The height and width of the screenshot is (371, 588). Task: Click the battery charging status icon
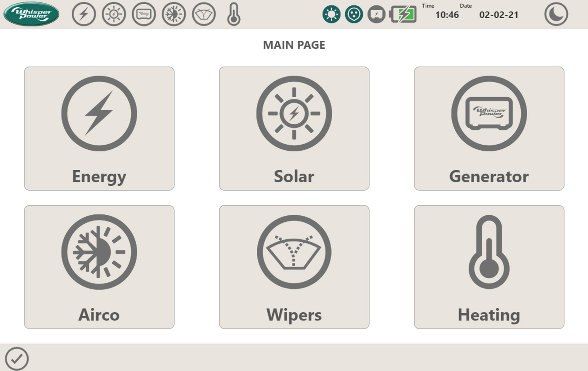[x=403, y=14]
